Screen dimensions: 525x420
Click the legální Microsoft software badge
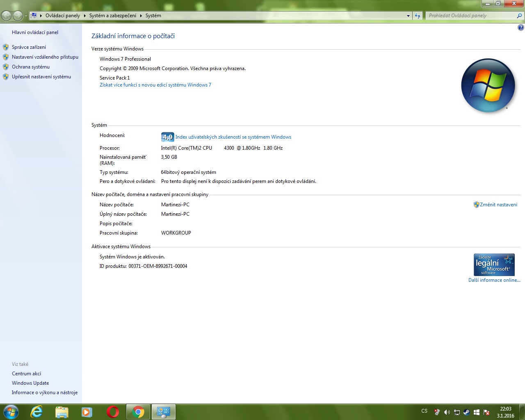(494, 265)
